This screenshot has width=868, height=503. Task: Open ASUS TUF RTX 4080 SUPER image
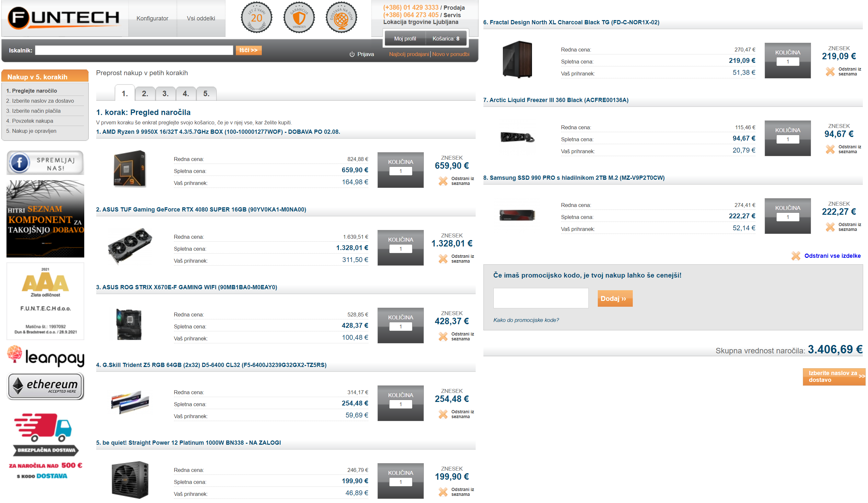pos(130,246)
